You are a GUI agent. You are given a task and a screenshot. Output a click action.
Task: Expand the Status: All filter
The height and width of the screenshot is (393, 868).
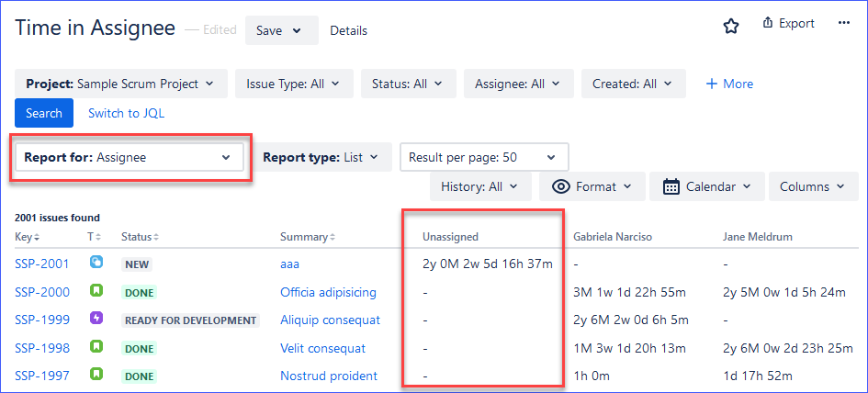[409, 84]
